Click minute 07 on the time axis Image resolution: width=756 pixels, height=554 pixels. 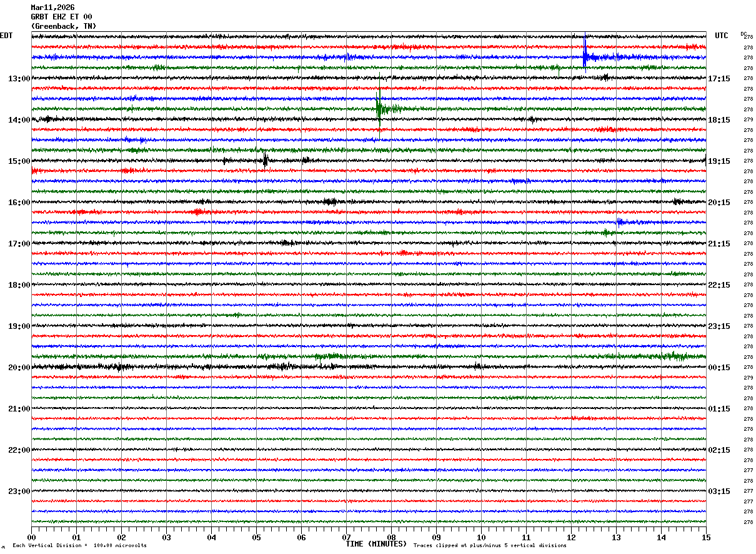point(346,537)
